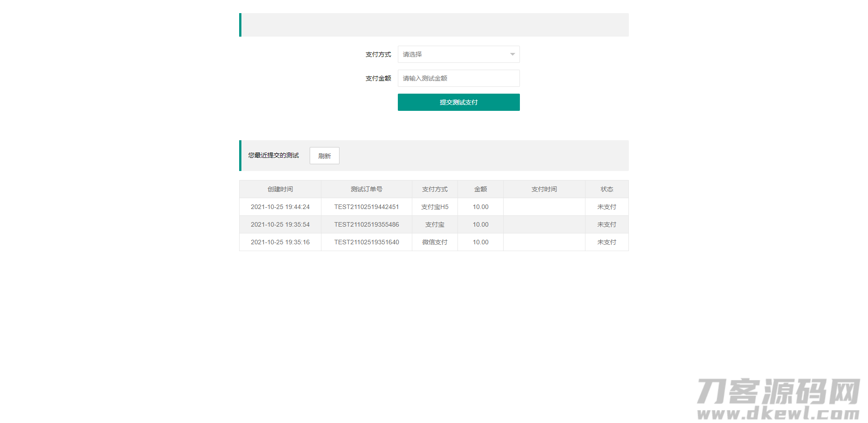Click the 刷新 refresh button
The image size is (868, 423).
[x=324, y=156]
